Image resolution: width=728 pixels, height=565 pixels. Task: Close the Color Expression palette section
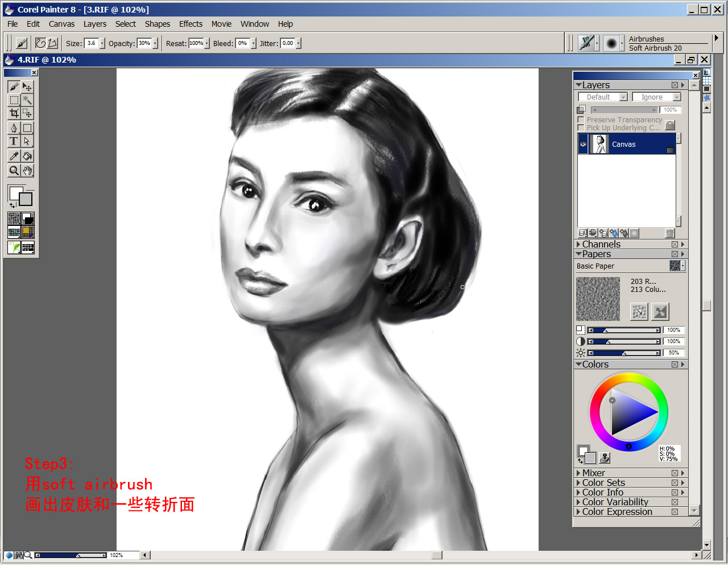675,512
